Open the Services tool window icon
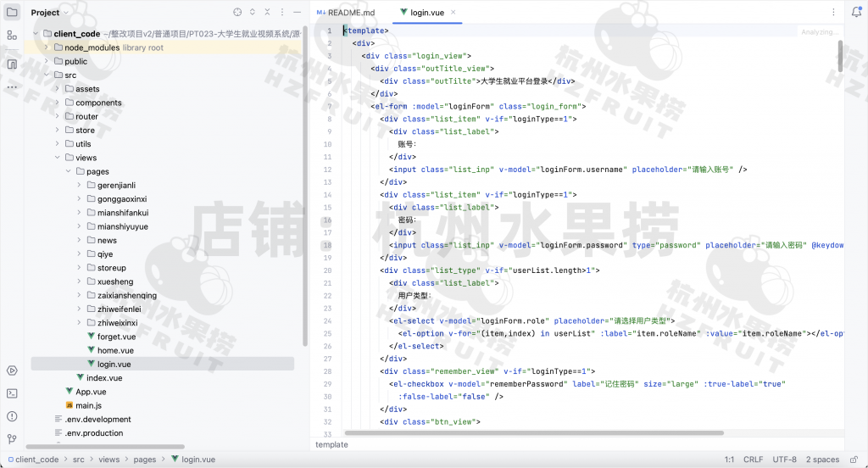 [12, 370]
